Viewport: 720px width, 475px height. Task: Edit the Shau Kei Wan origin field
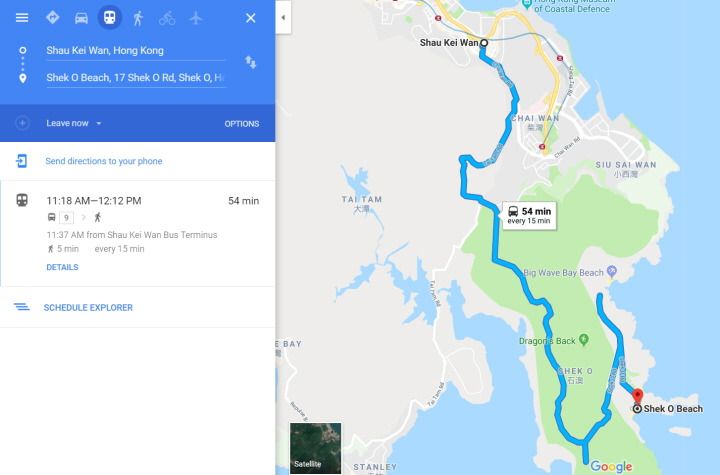[x=135, y=51]
